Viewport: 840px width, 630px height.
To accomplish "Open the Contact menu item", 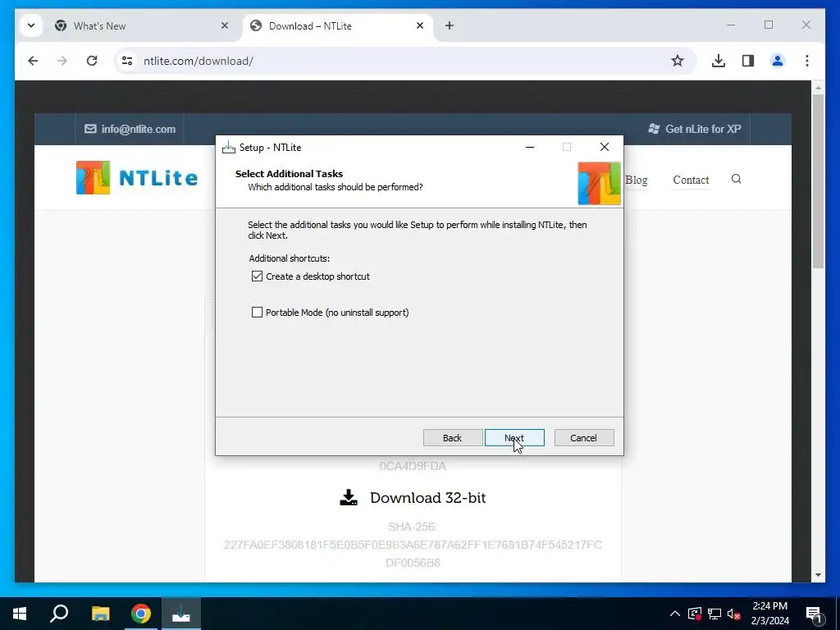I will pyautogui.click(x=691, y=180).
